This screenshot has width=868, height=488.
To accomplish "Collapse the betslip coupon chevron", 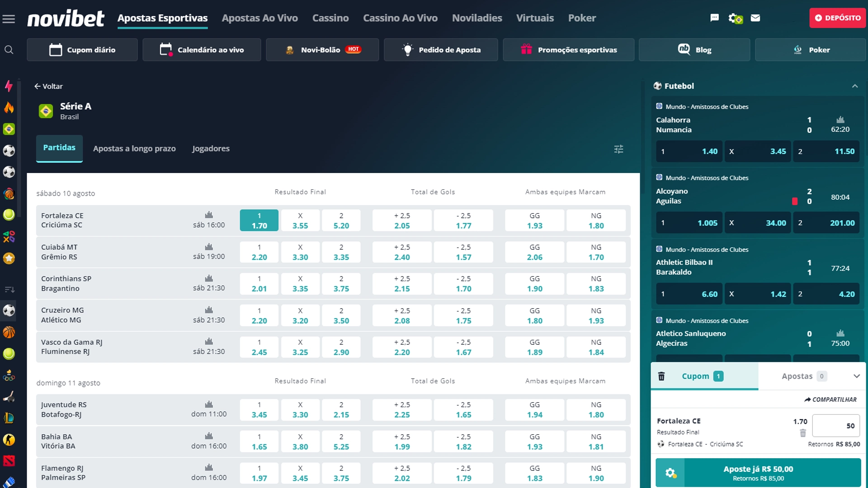I will (x=856, y=376).
